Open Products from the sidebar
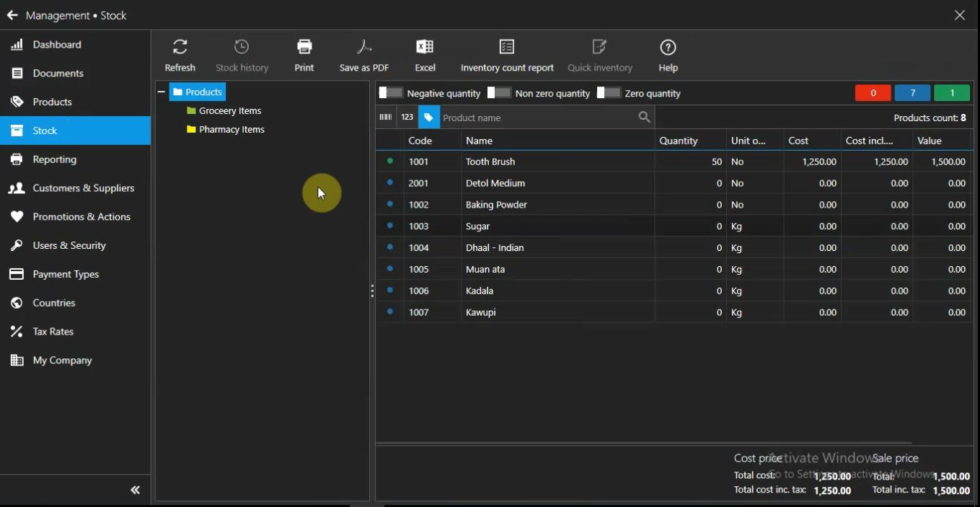 point(76,102)
